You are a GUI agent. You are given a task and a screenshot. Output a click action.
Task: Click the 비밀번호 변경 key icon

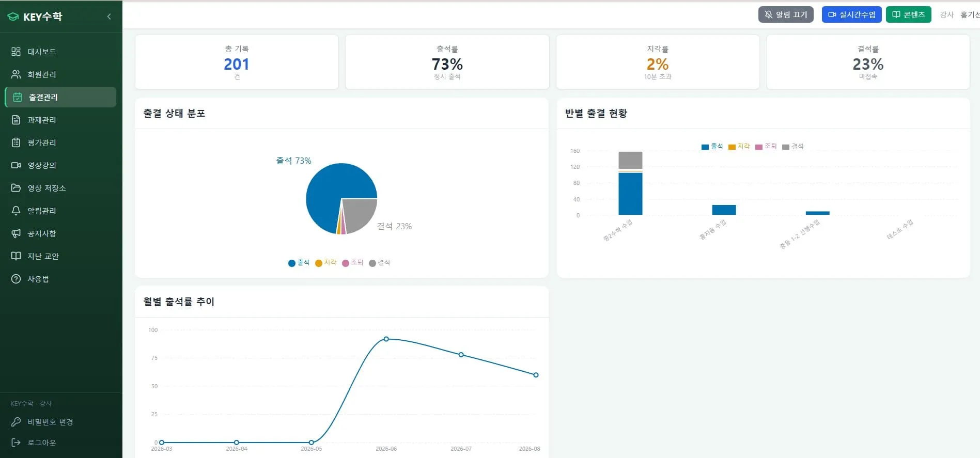coord(16,422)
